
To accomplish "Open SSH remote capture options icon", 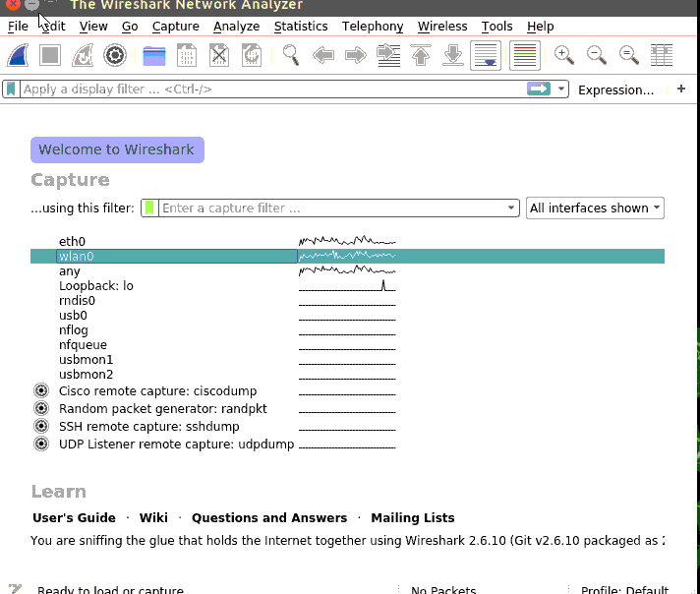I will (41, 426).
